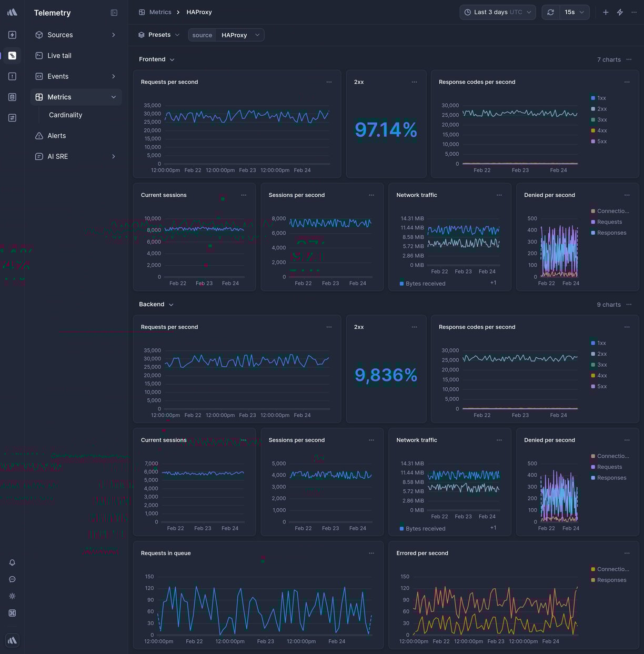Open the Presets menu

158,35
